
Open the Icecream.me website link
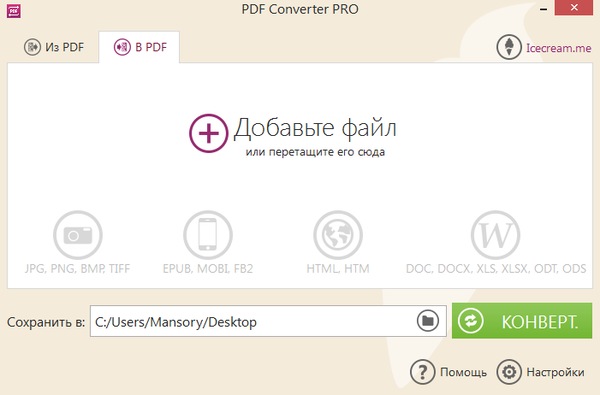point(559,48)
